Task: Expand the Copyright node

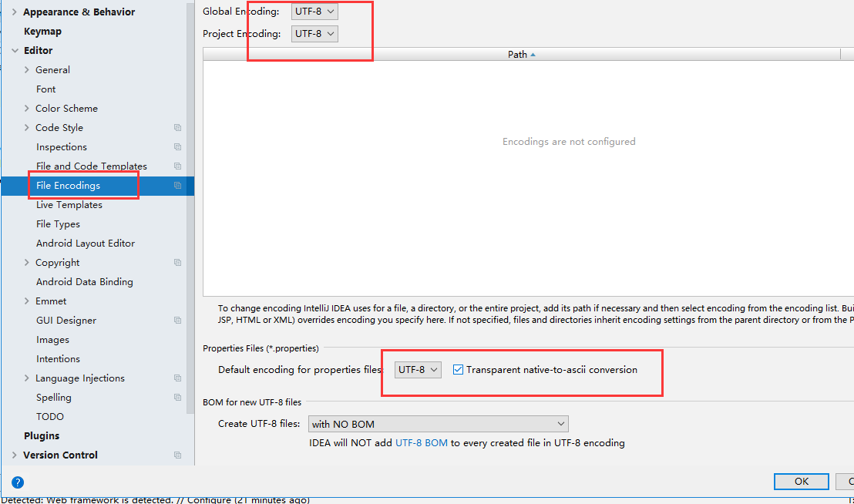Action: [x=27, y=262]
